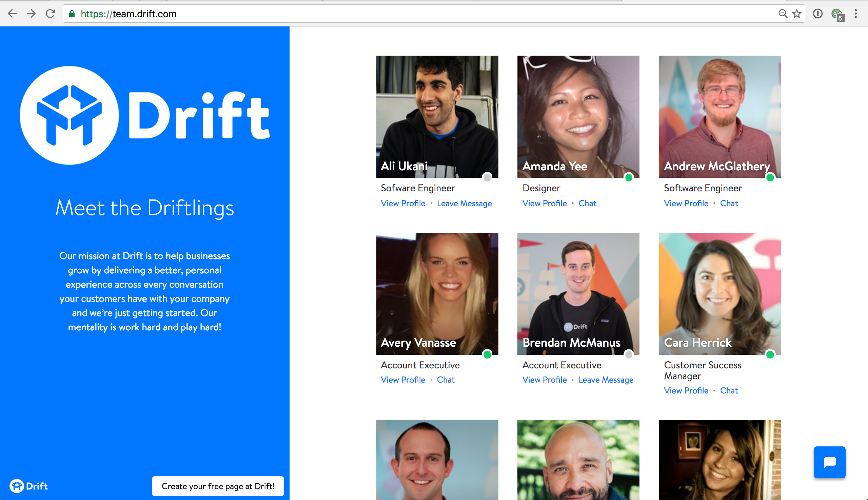Open Cara Herrick's photo card
This screenshot has height=500, width=868.
pos(720,294)
